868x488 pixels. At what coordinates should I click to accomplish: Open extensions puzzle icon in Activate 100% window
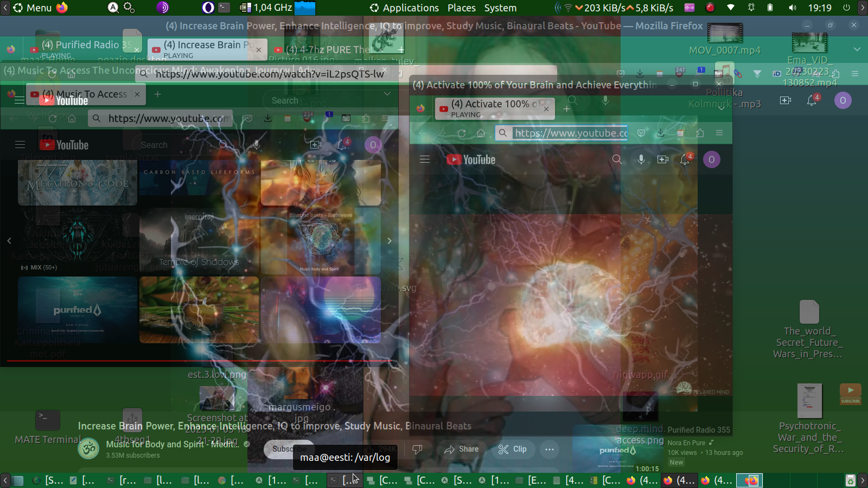pos(700,133)
